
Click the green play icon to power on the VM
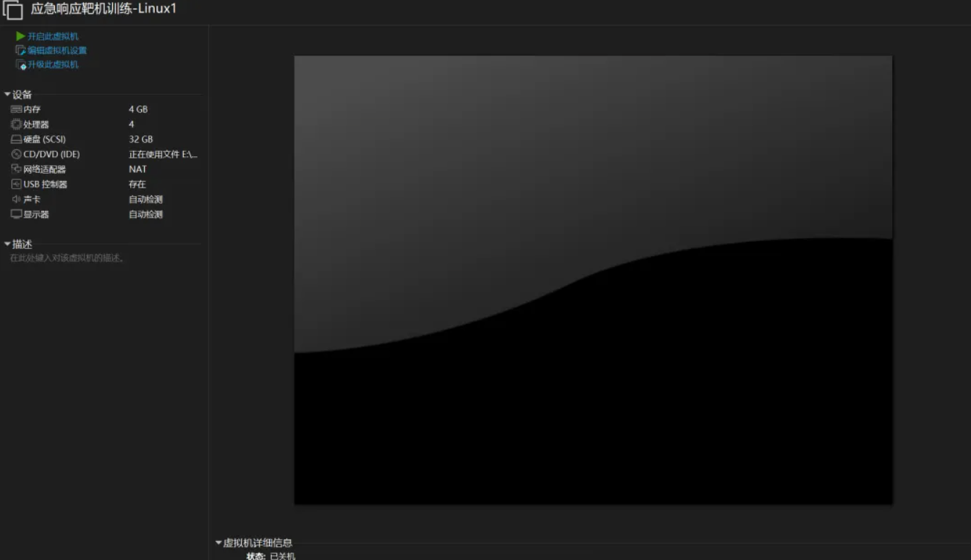click(x=21, y=36)
